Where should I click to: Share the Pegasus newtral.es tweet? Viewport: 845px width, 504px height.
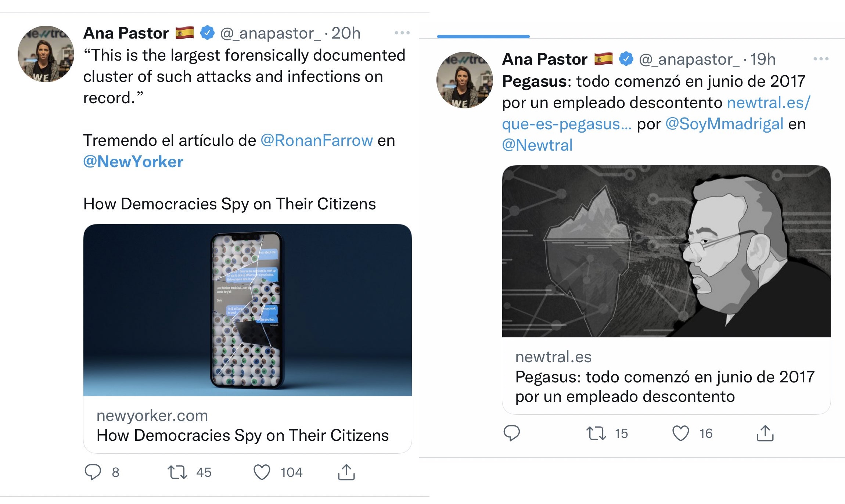click(765, 433)
